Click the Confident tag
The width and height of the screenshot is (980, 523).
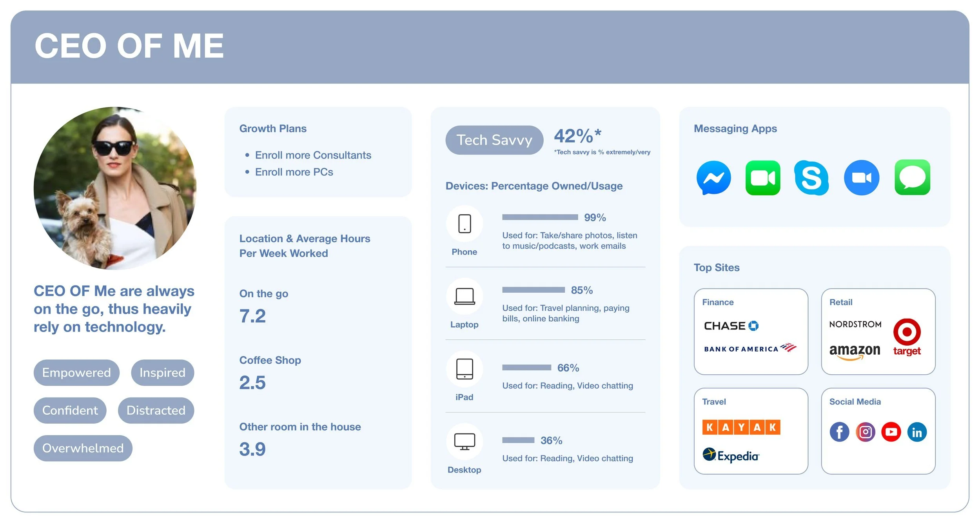pyautogui.click(x=70, y=410)
